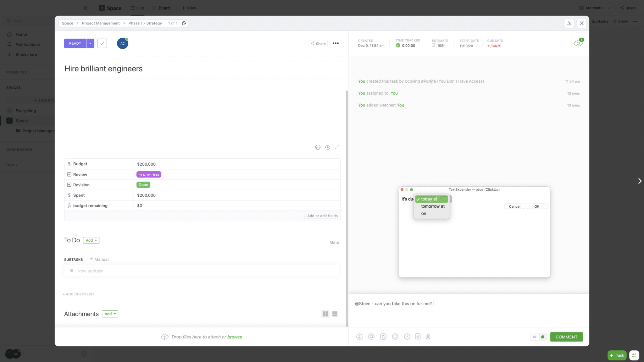Click the Mine filter

[x=334, y=242]
